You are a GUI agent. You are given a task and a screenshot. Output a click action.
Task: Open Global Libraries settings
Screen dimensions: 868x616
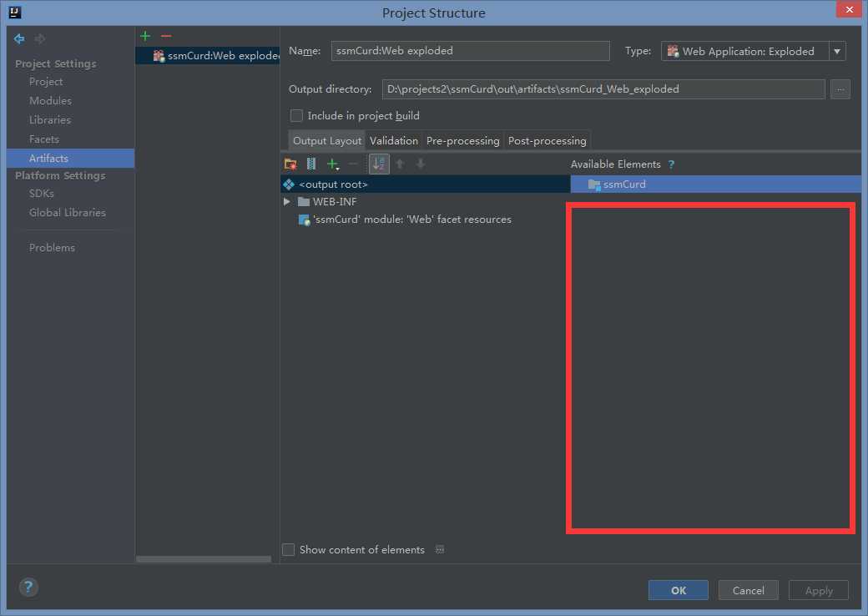[x=67, y=213]
